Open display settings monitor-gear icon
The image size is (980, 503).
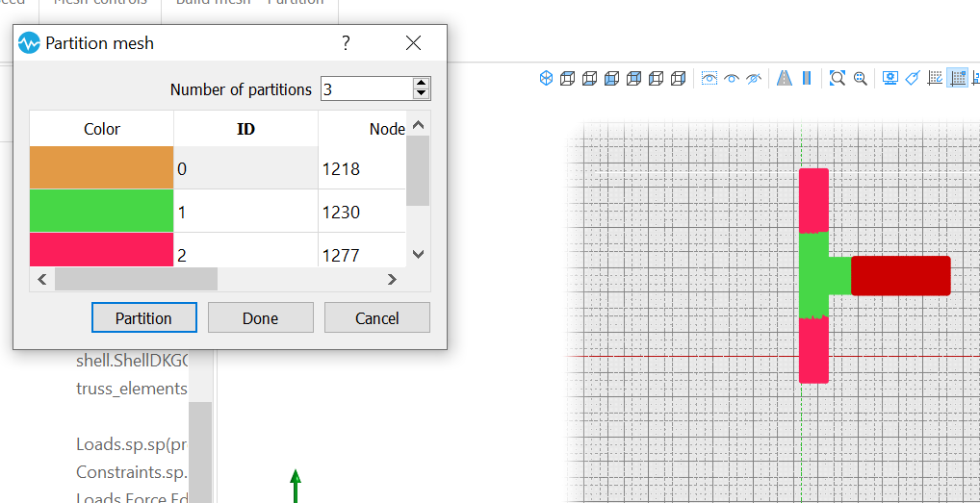[x=890, y=78]
